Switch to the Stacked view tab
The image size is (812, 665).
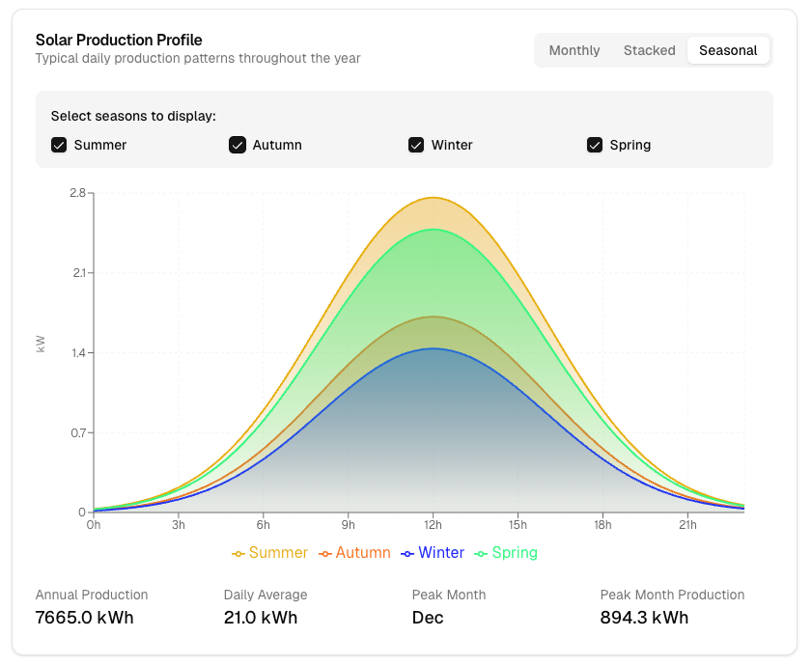tap(649, 50)
